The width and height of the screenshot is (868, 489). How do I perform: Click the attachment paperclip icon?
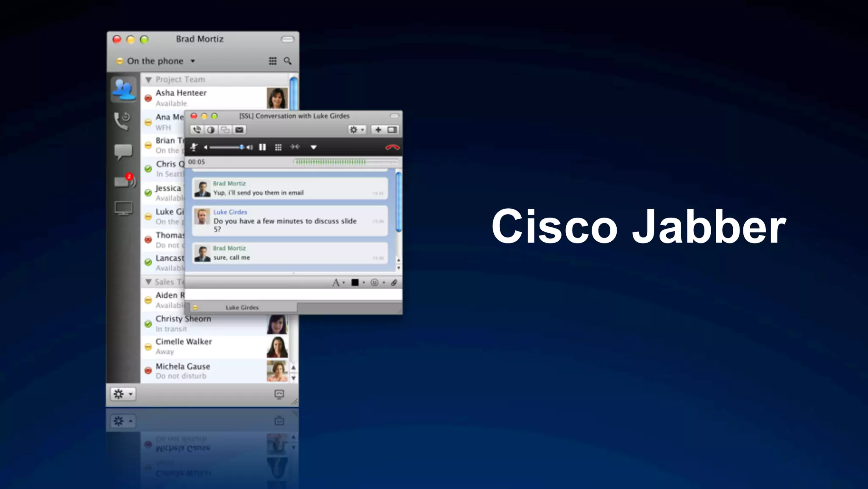click(394, 282)
